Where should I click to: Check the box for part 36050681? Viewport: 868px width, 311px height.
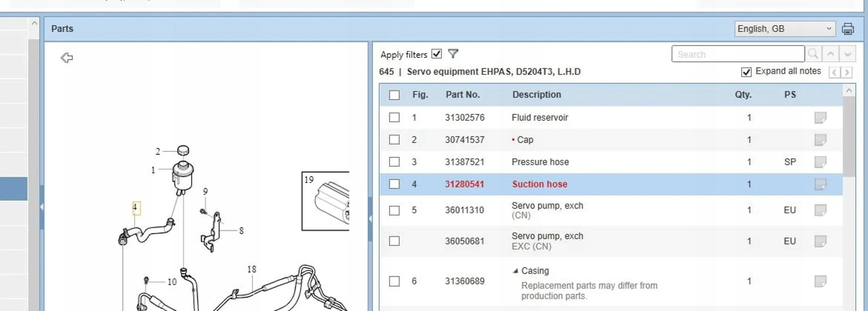(x=394, y=241)
